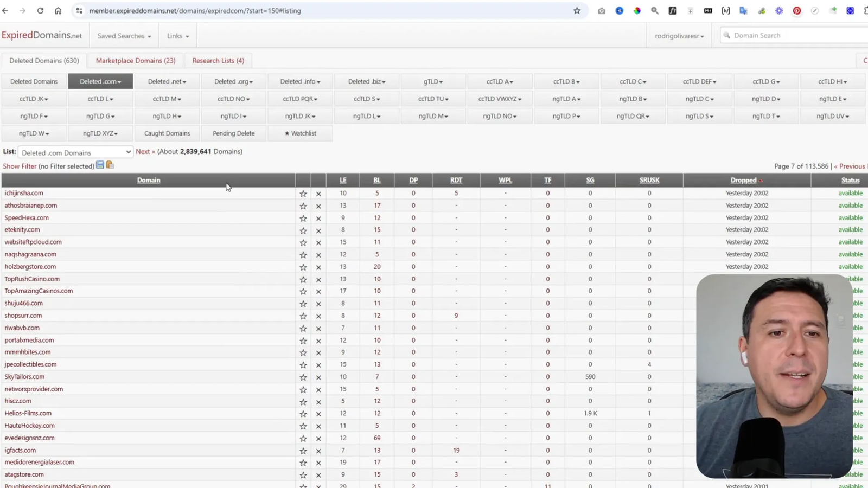Screen dimensions: 868x488
Task: Open the rodrigolivaresr account dropdown
Action: coord(679,36)
